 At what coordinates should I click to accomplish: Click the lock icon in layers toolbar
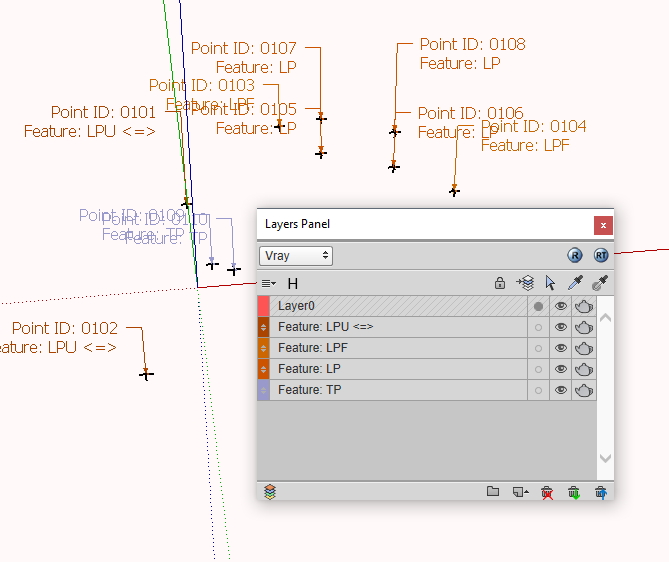tap(500, 284)
